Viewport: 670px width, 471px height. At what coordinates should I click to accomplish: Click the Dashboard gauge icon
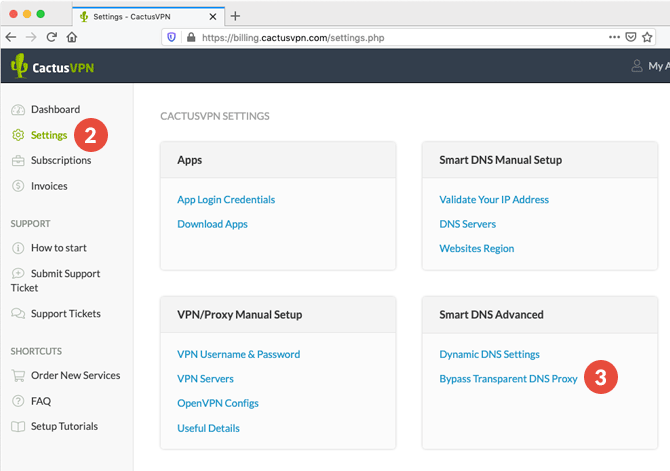click(x=18, y=110)
